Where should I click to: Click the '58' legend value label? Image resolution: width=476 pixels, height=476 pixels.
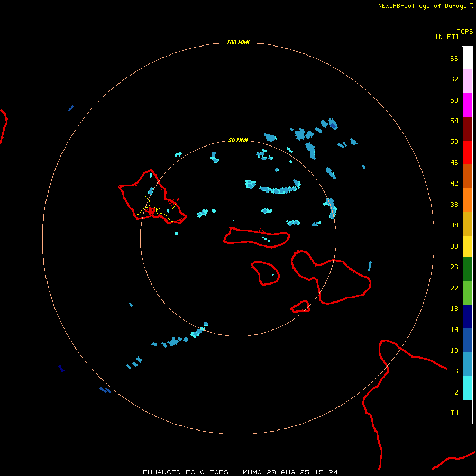tap(454, 100)
